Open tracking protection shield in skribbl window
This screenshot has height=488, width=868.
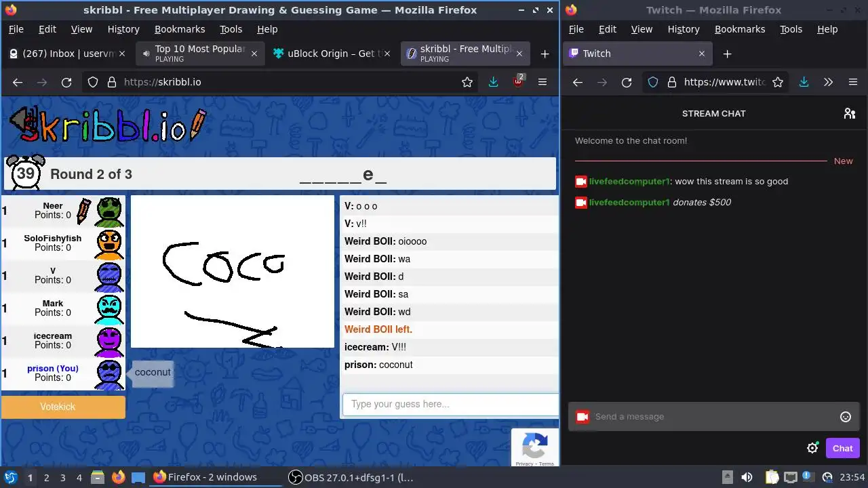[x=93, y=82]
